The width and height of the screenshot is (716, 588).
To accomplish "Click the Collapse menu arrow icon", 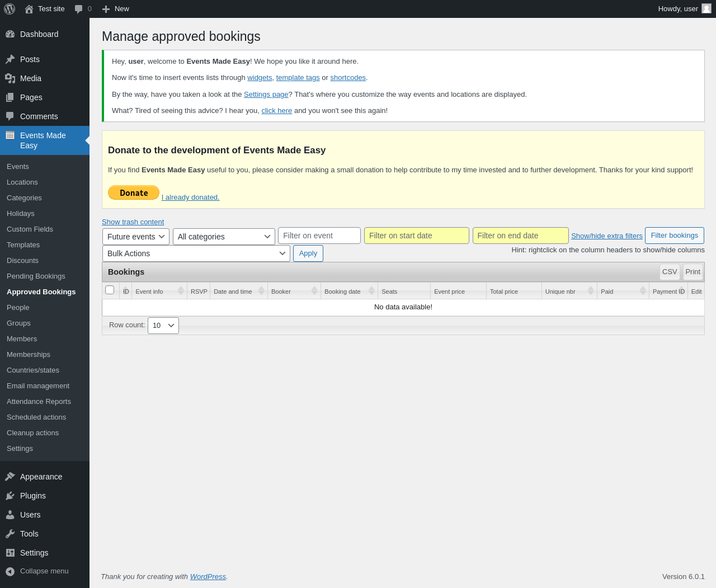I will 10,571.
